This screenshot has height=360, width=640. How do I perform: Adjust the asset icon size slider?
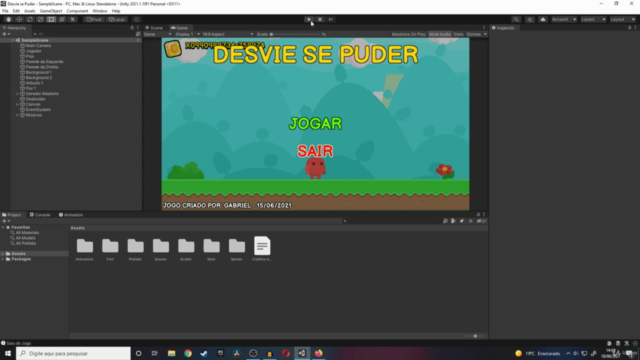pyautogui.click(x=474, y=336)
